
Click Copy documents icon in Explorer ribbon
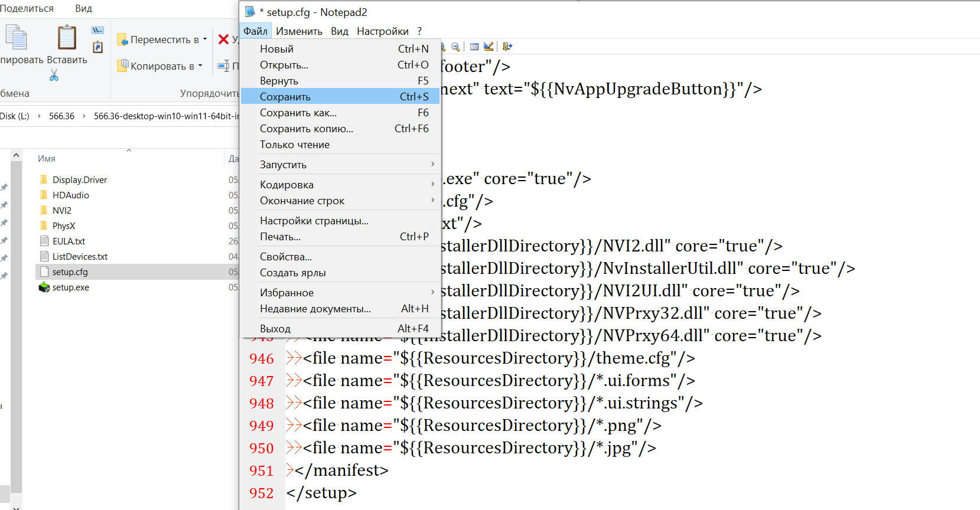16,37
